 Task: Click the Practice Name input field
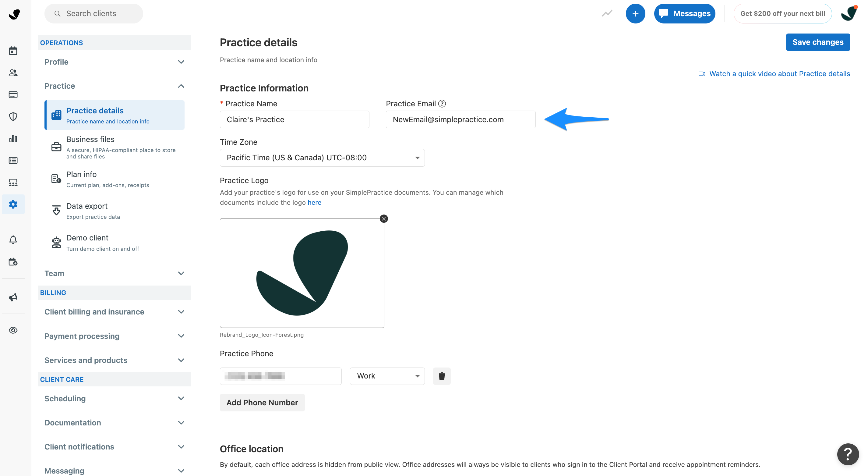pyautogui.click(x=294, y=119)
